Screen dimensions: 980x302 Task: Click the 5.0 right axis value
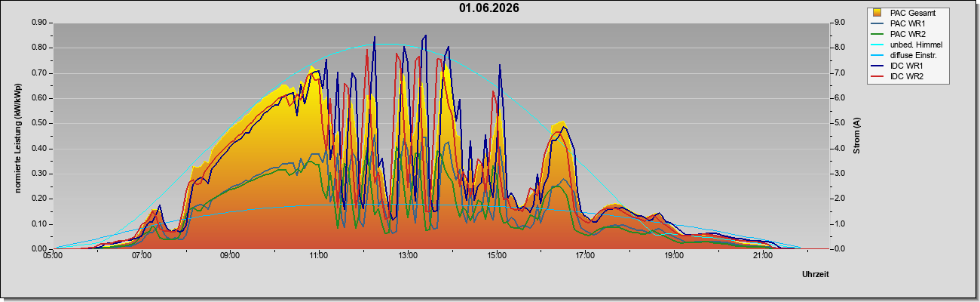[x=841, y=123]
